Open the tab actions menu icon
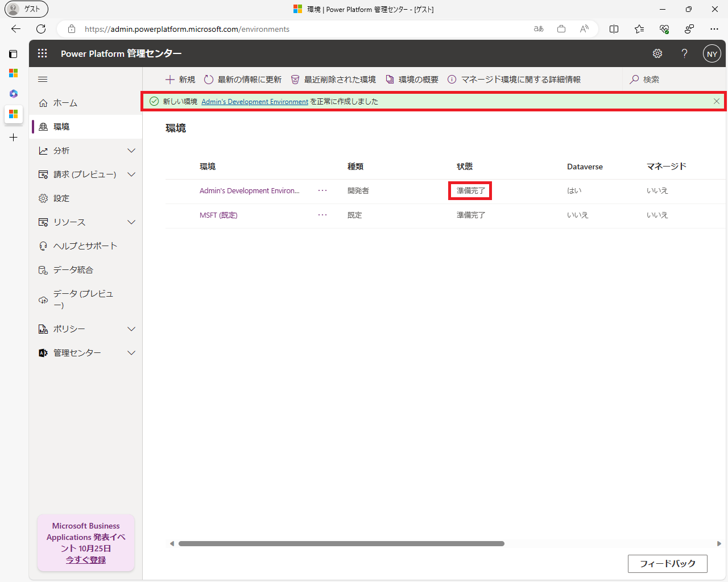 [x=13, y=54]
